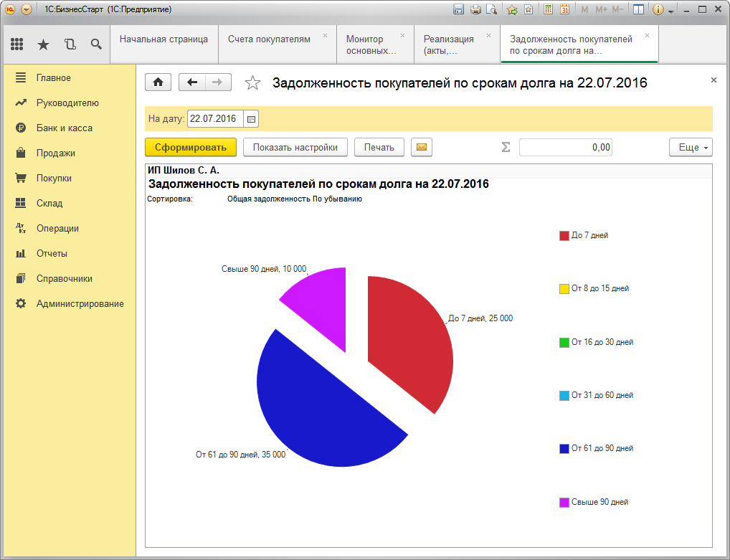Click the На дату input field

click(214, 118)
